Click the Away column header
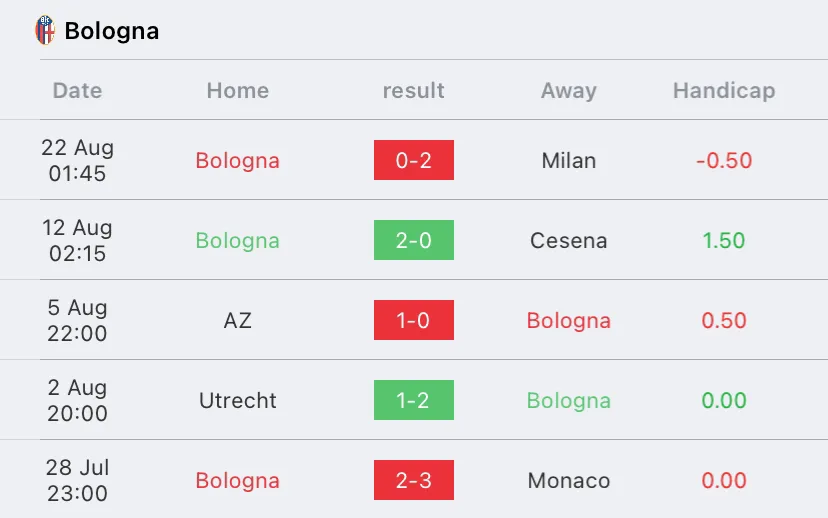 (569, 90)
